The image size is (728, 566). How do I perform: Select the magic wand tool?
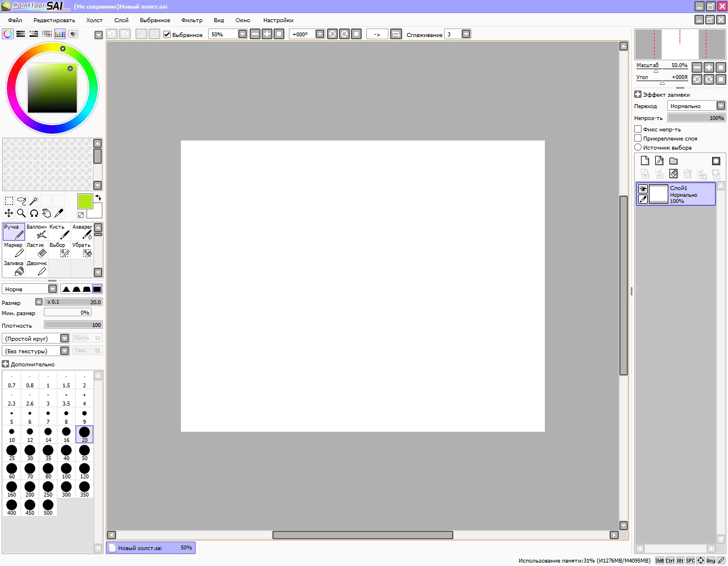tap(34, 201)
